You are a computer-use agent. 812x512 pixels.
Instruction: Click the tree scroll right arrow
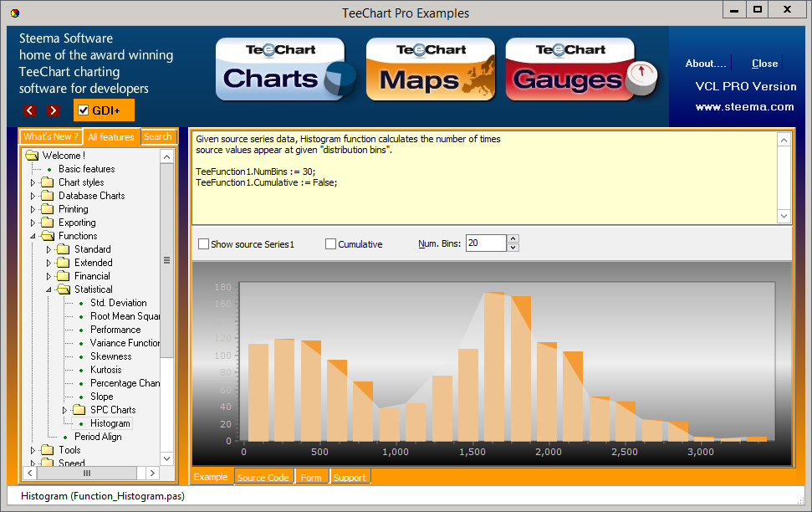click(x=152, y=474)
